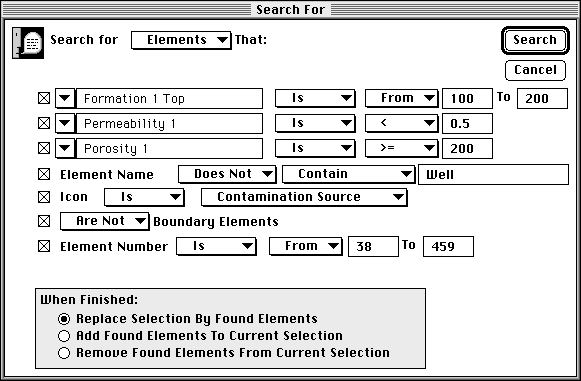Open the From dropdown for Element Number

306,246
